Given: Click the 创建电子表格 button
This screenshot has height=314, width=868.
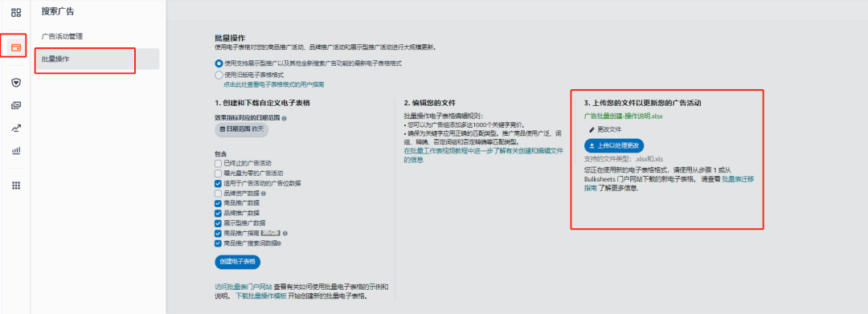Looking at the screenshot, I should [x=237, y=262].
